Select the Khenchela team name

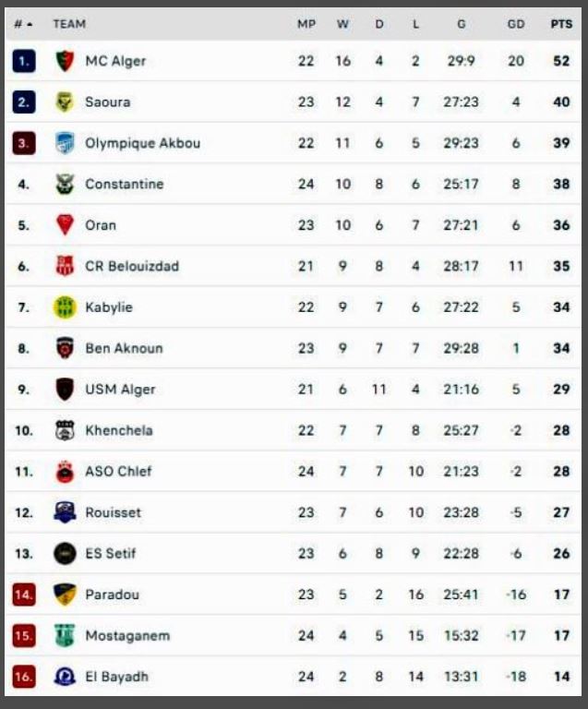(119, 430)
